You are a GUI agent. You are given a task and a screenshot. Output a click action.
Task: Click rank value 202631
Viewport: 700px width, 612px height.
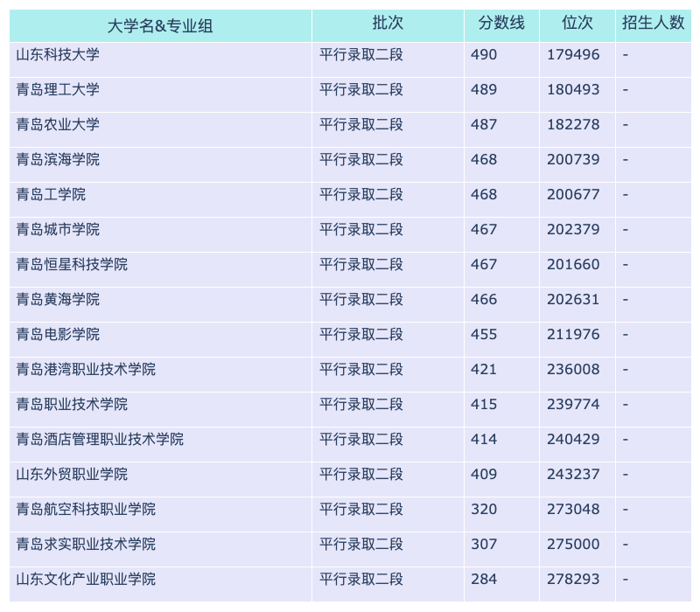pos(573,299)
